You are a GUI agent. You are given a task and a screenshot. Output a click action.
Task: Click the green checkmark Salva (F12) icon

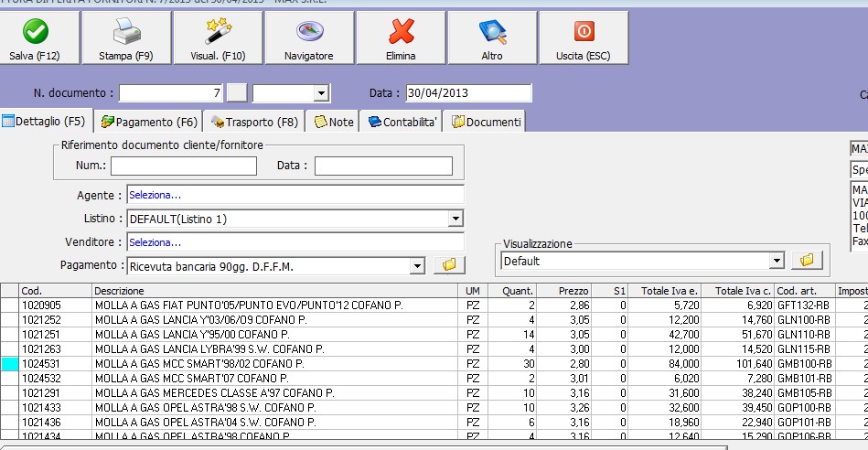coord(36,31)
